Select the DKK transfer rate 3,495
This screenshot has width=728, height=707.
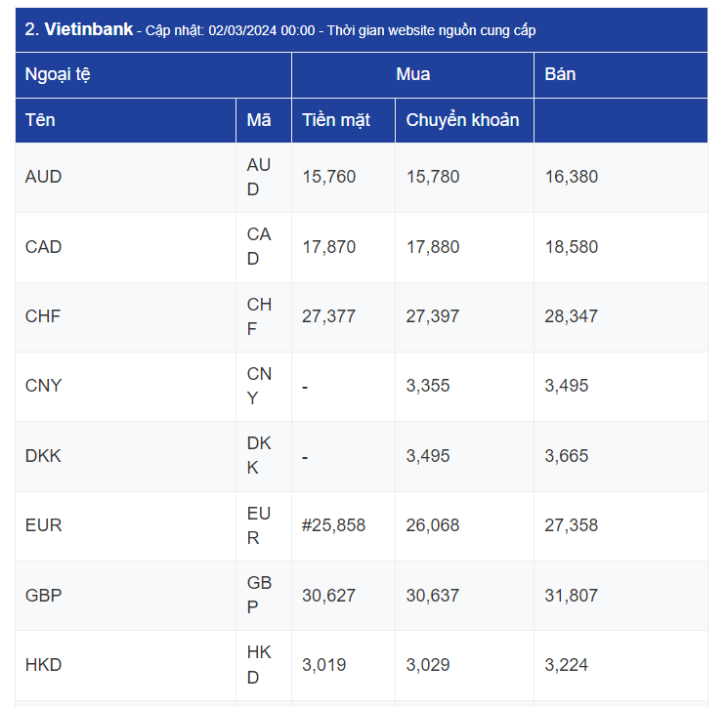point(428,456)
